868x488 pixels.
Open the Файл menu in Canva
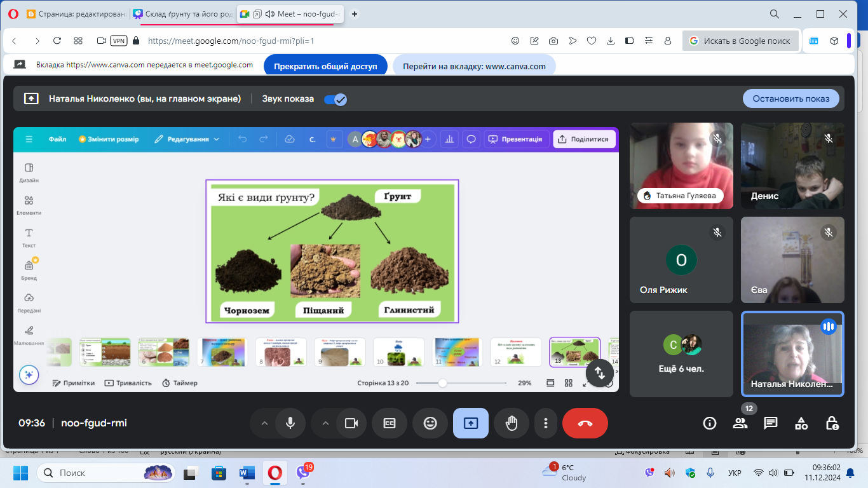pos(57,139)
